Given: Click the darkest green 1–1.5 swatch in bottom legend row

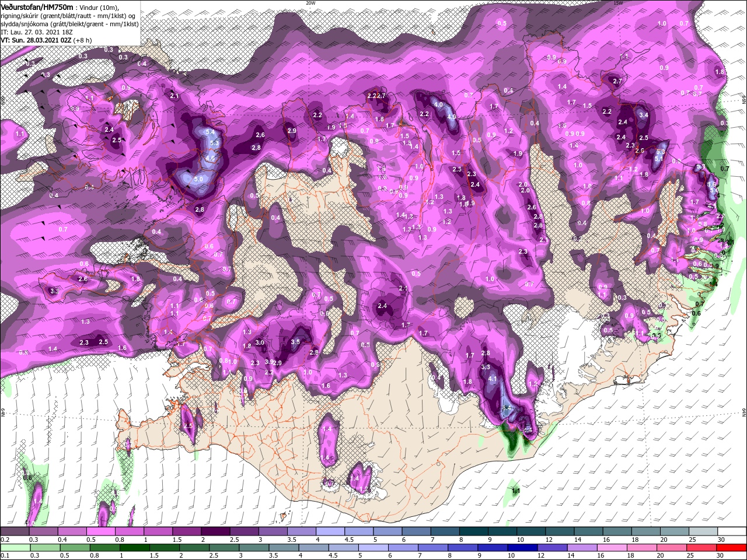Looking at the screenshot, I should coord(135,548).
